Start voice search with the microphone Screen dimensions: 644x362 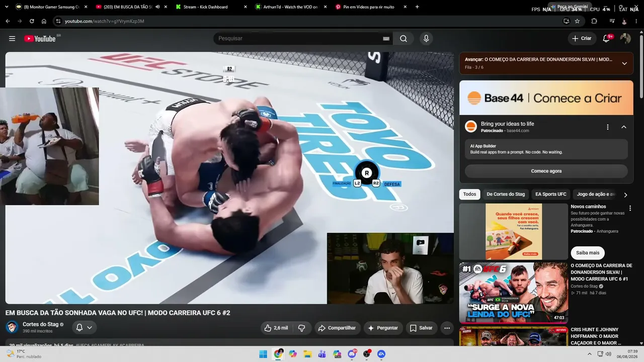[x=426, y=39]
